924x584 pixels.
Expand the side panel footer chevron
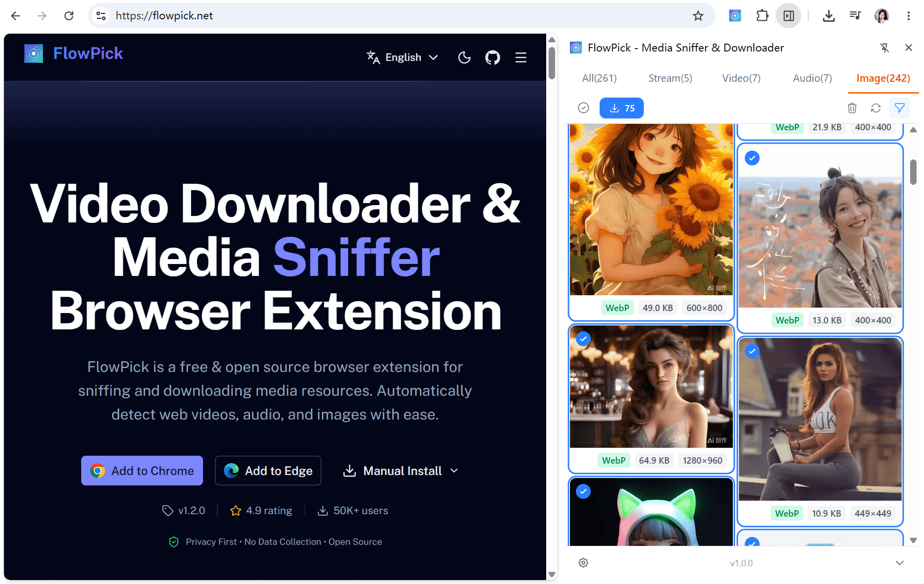[900, 563]
